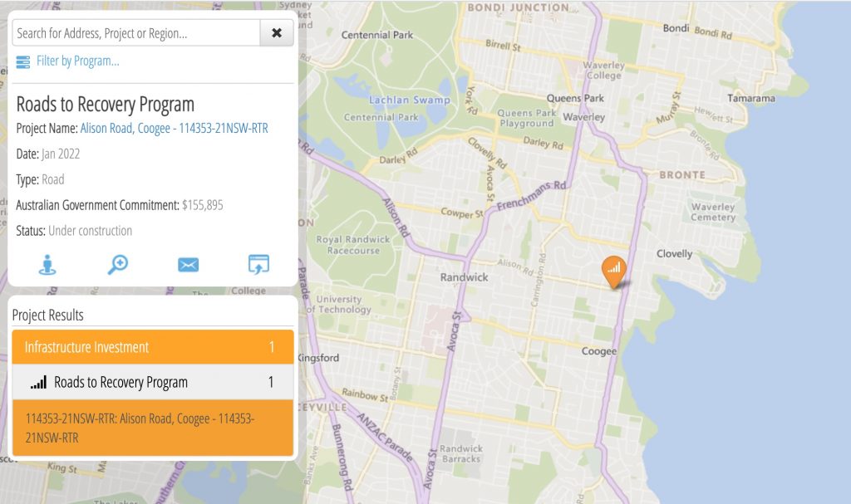
Task: Click the Randwick label on the map
Action: pyautogui.click(x=465, y=277)
